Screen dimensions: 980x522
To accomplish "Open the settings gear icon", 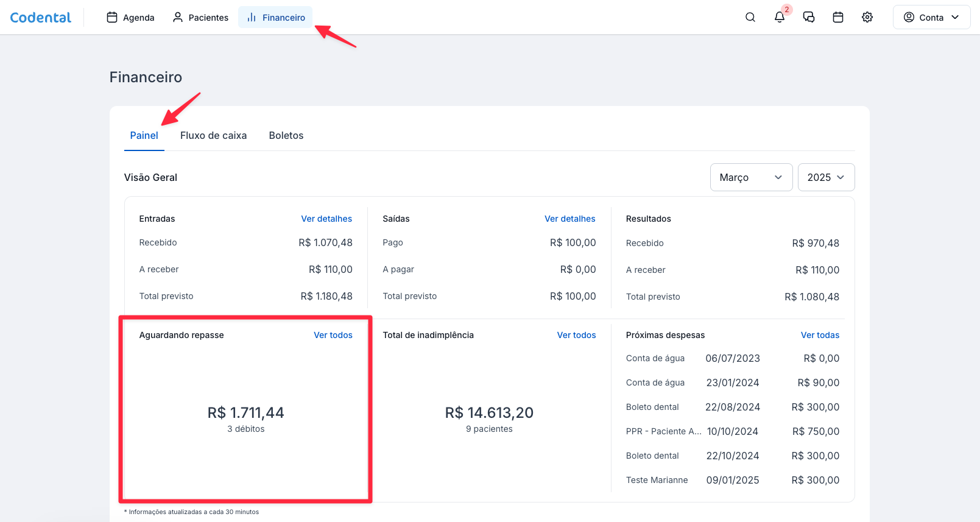I will point(867,17).
